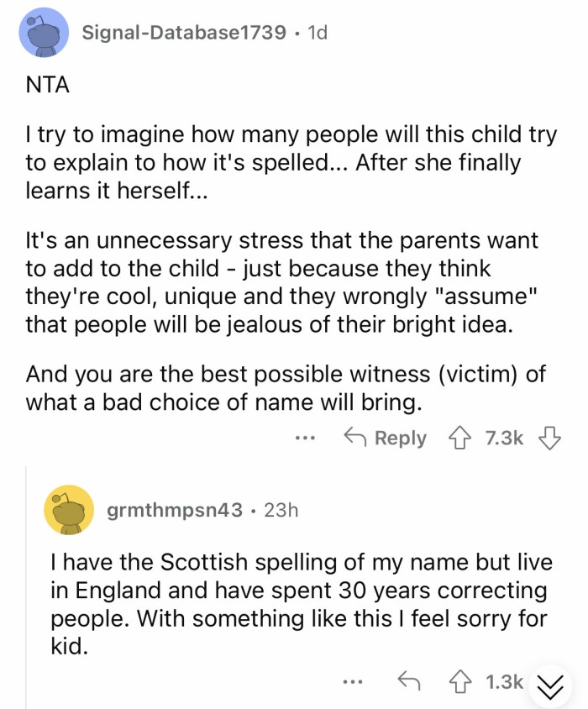Open Signal-Database1739's avatar profile picture
Screen dimensions: 588x709
(x=44, y=34)
